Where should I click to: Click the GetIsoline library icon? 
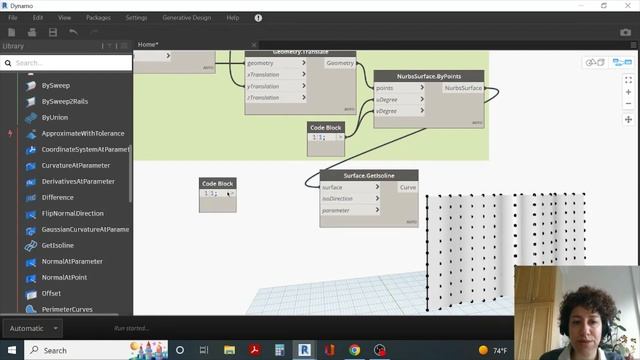(x=31, y=246)
